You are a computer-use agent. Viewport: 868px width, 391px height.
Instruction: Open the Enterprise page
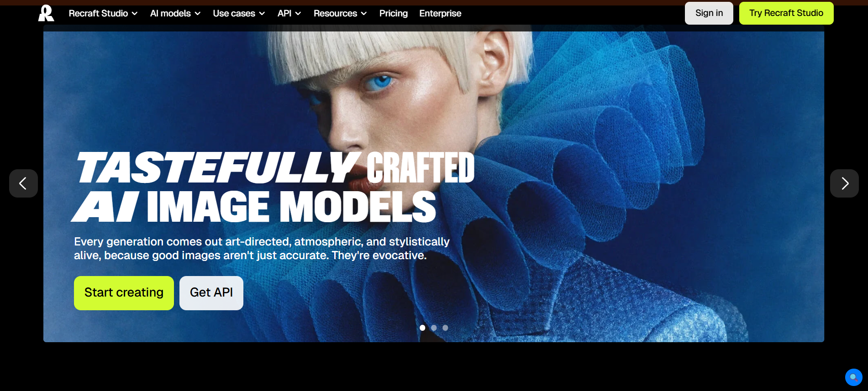click(440, 14)
